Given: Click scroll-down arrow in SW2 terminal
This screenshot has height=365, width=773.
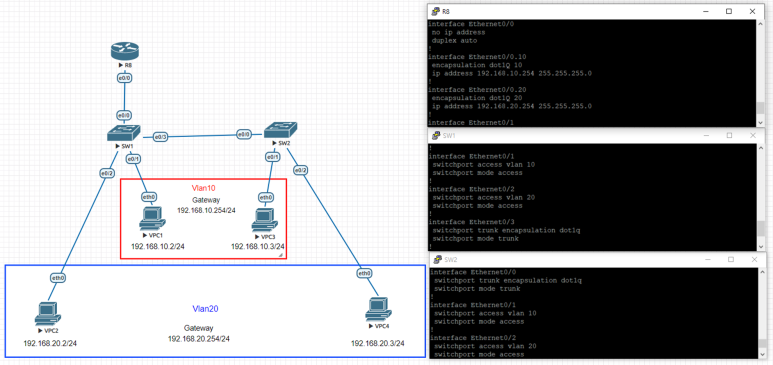Looking at the screenshot, I should point(763,355).
